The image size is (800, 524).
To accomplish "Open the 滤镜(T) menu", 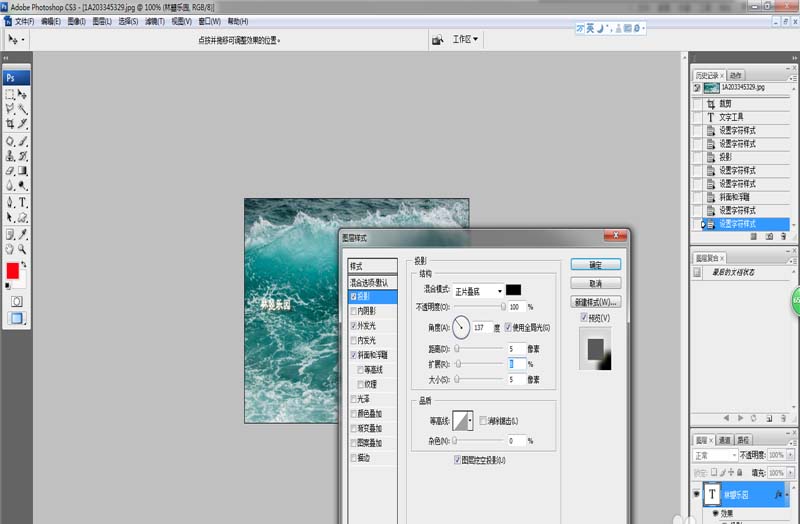I will [x=155, y=21].
